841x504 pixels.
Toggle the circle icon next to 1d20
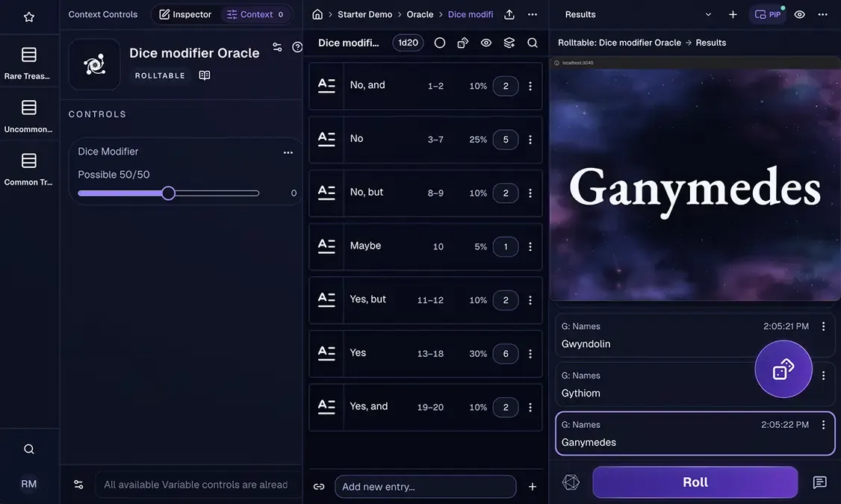439,43
